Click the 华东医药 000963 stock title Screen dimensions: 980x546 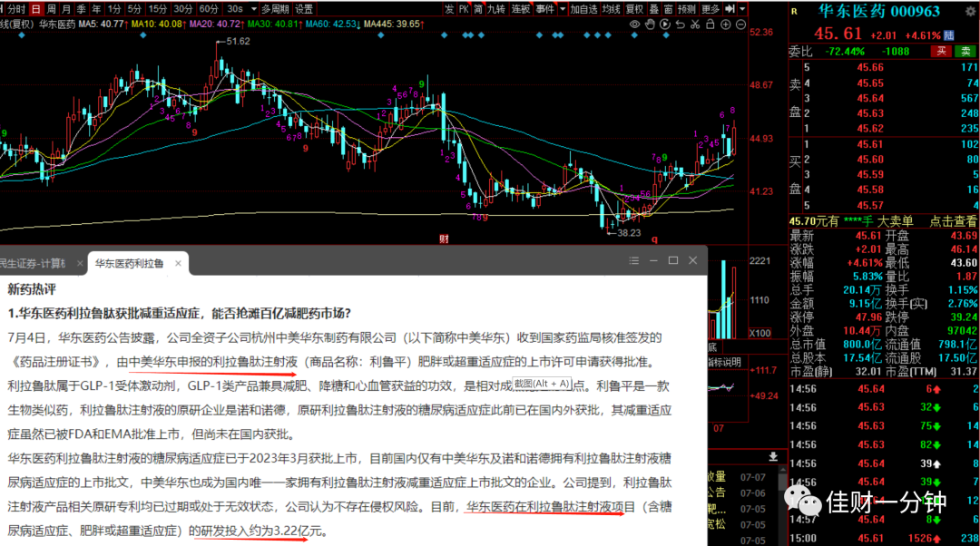point(878,12)
